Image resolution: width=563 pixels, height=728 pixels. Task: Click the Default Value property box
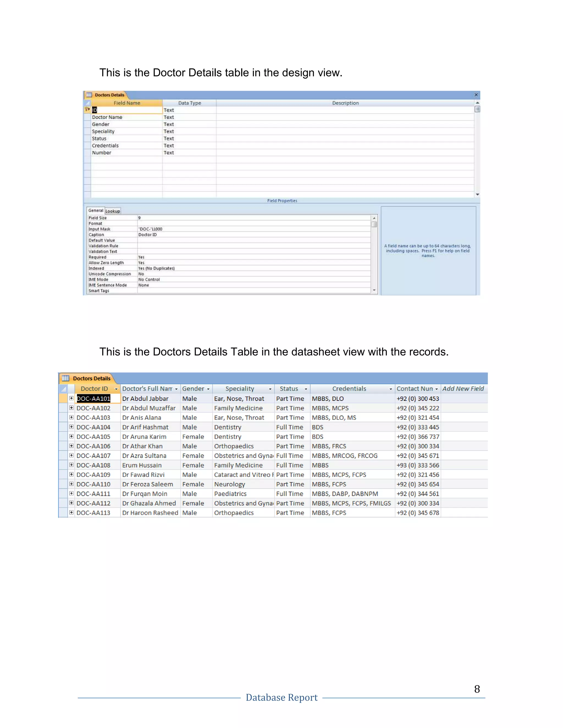tap(254, 240)
